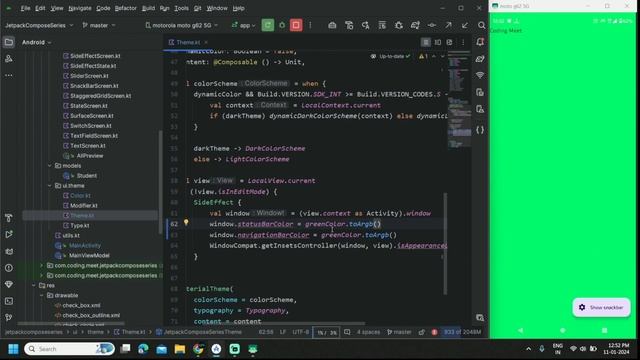The height and width of the screenshot is (360, 640).
Task: Open the Refactor menu
Action: (125, 8)
